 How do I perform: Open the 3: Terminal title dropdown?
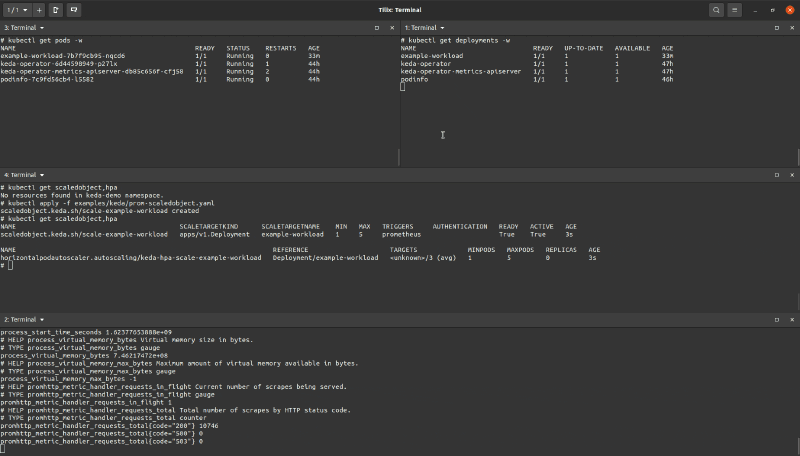pyautogui.click(x=24, y=28)
